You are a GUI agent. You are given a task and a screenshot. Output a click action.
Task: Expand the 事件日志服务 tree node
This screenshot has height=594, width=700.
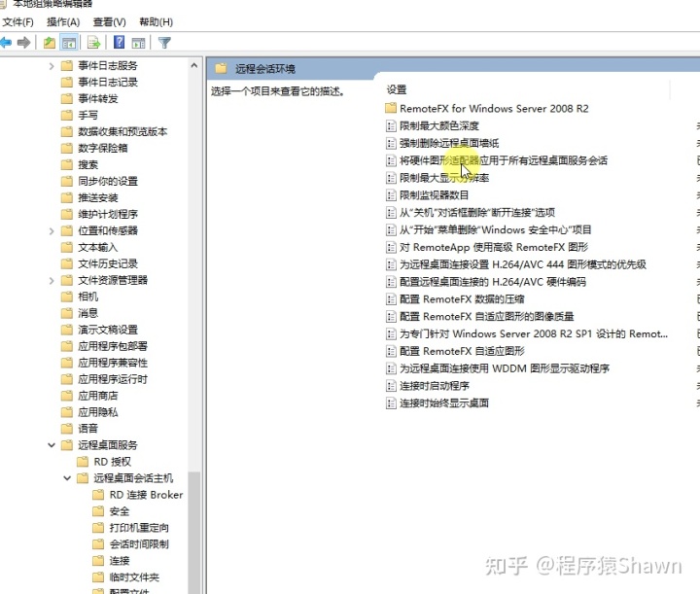(x=52, y=66)
